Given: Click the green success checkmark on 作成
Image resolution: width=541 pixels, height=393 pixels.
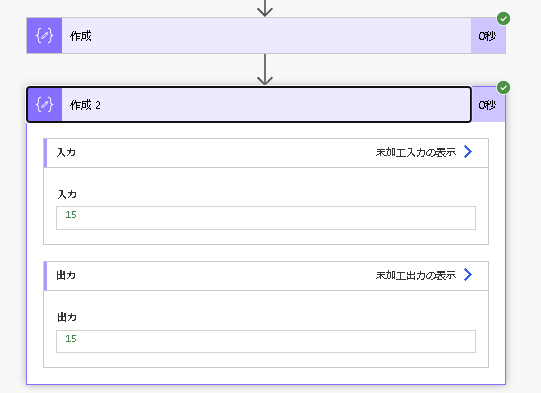Looking at the screenshot, I should pos(503,19).
